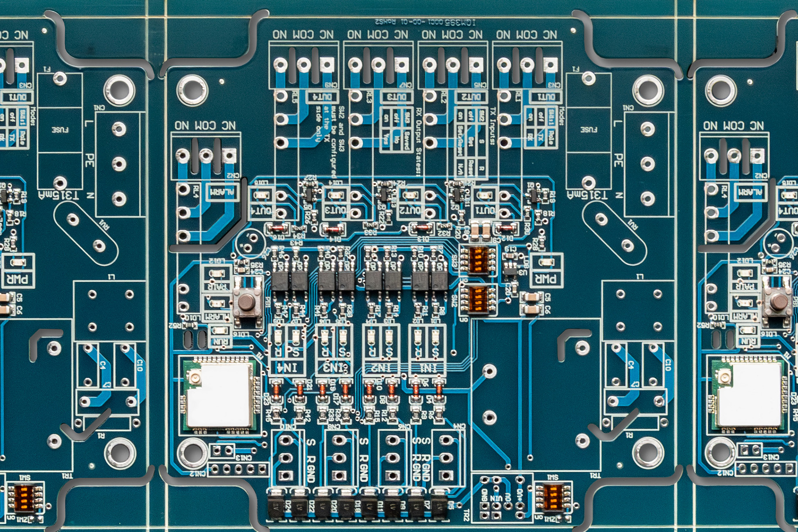
Task: Click the orange D21 glass diode under IN4
Action: pos(299,390)
